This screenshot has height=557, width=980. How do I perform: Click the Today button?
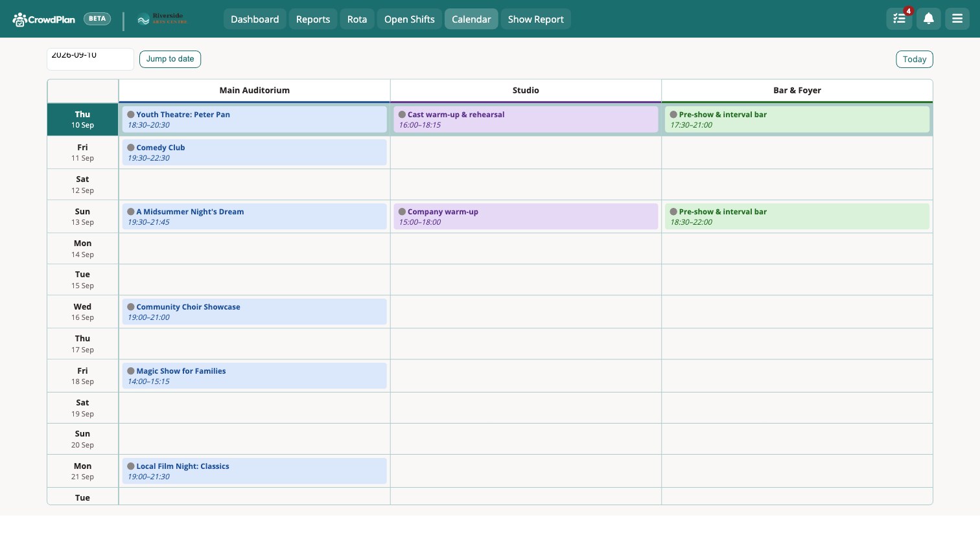(x=915, y=59)
